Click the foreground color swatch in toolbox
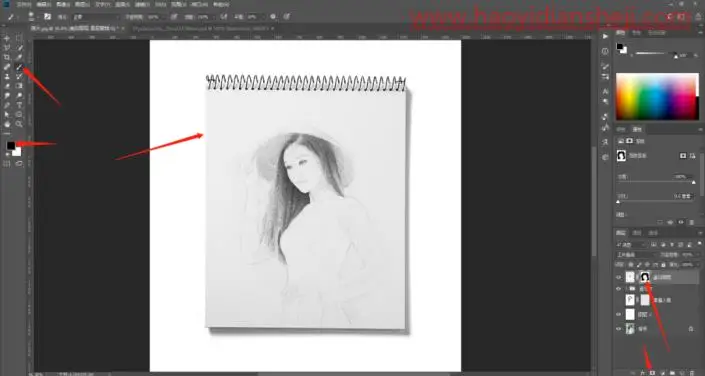The image size is (705, 376). 11,145
